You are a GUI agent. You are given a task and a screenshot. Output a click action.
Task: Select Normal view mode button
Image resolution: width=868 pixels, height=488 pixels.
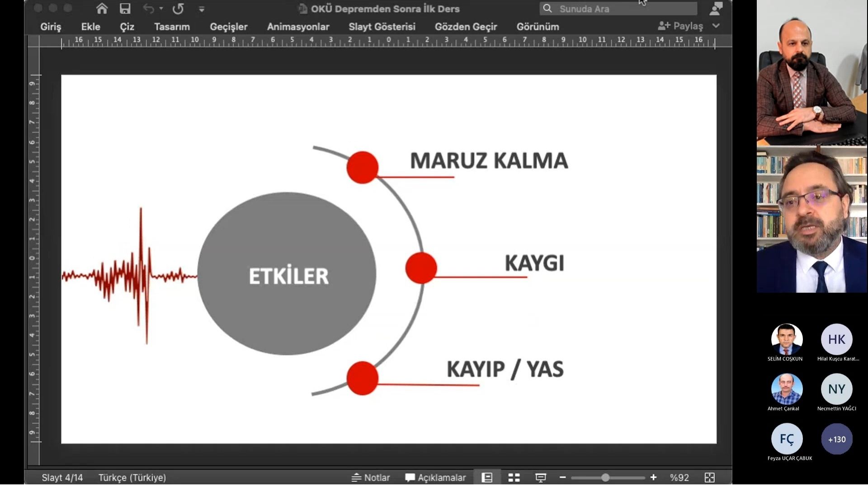(487, 478)
